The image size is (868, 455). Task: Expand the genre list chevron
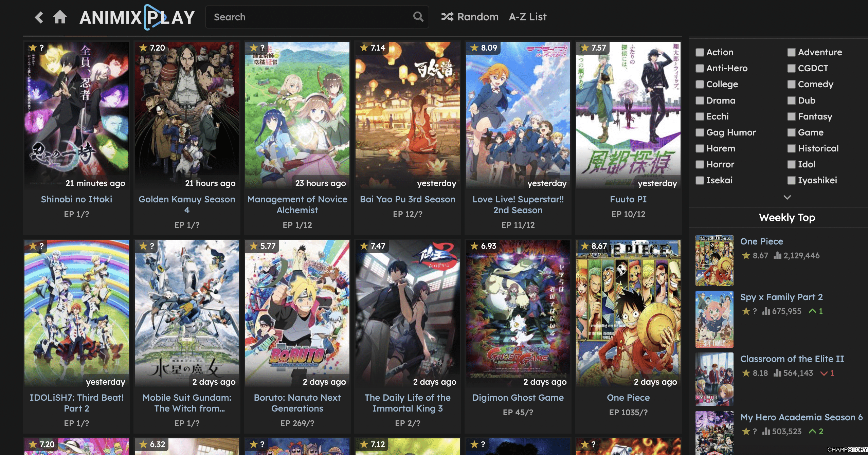click(787, 197)
